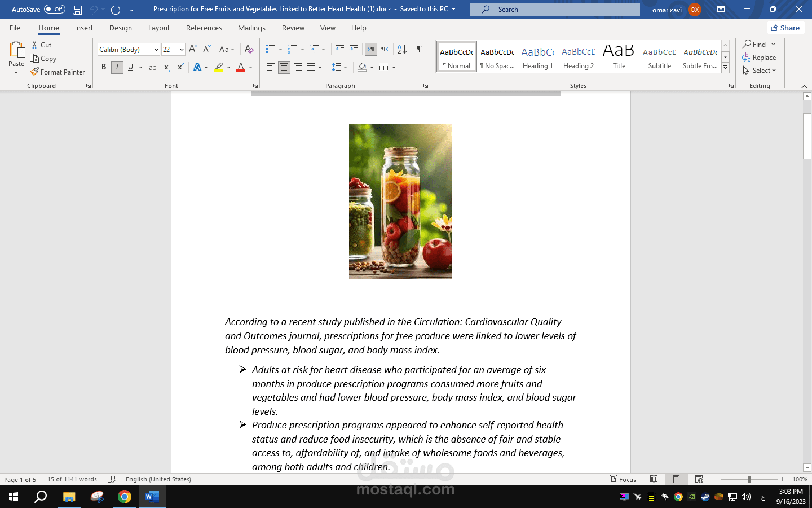Apply the red font color swatch
This screenshot has width=812, height=508.
(x=241, y=67)
